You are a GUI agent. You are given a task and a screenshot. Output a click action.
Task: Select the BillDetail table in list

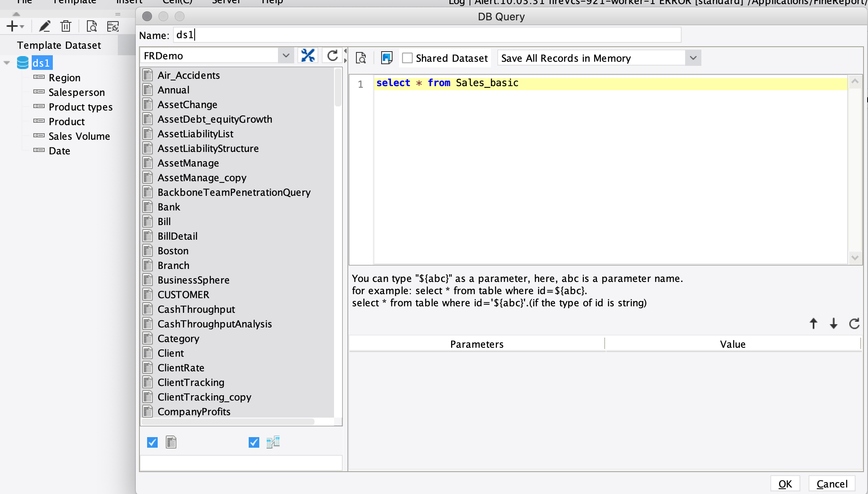pyautogui.click(x=178, y=236)
